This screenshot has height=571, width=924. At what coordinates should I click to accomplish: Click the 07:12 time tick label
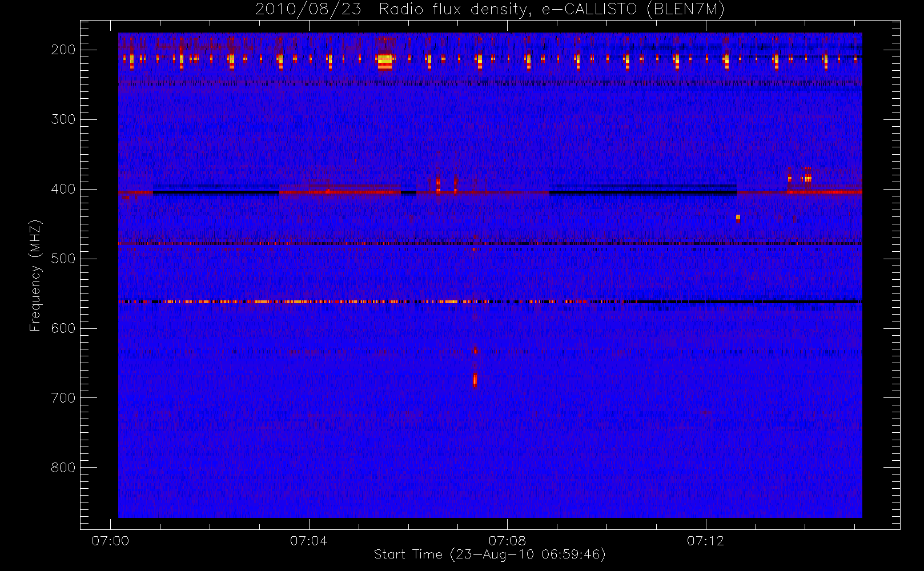pos(705,541)
